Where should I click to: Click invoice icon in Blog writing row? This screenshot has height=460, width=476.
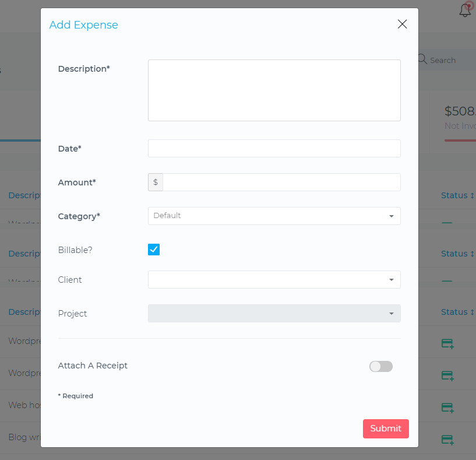pyautogui.click(x=447, y=439)
